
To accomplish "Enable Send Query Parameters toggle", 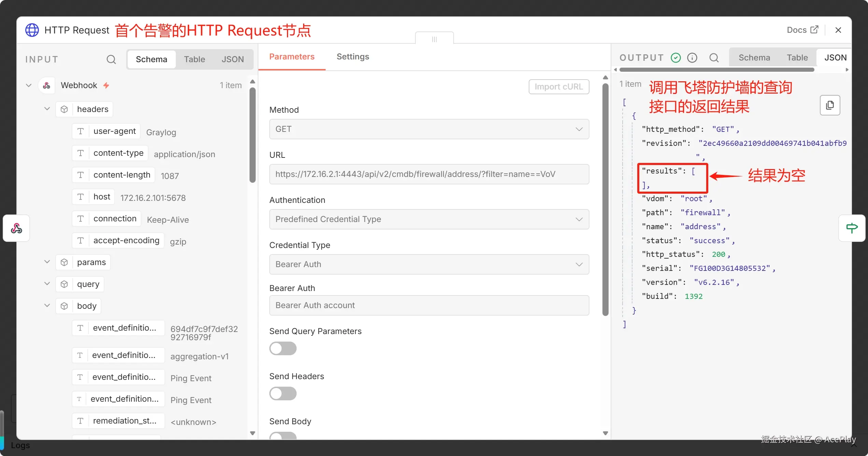I will click(283, 348).
